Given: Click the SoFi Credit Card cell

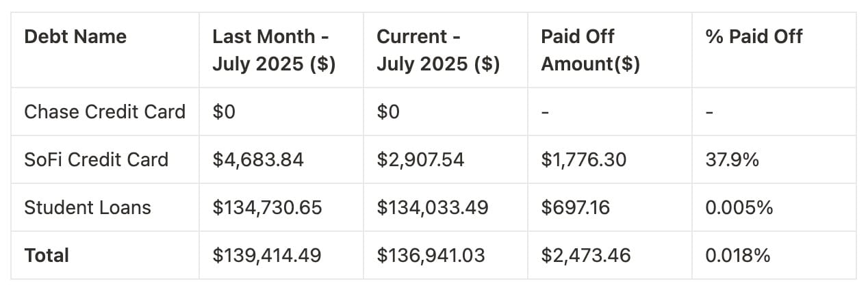Looking at the screenshot, I should coord(96,159).
